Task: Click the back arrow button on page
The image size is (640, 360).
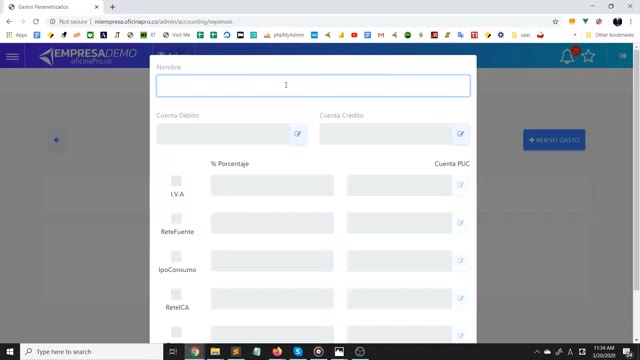Action: pyautogui.click(x=56, y=140)
